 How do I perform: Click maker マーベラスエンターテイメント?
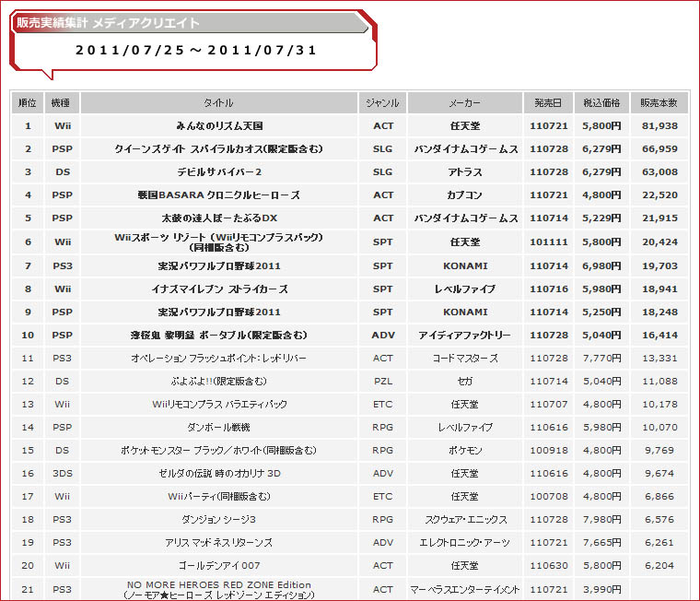click(465, 590)
